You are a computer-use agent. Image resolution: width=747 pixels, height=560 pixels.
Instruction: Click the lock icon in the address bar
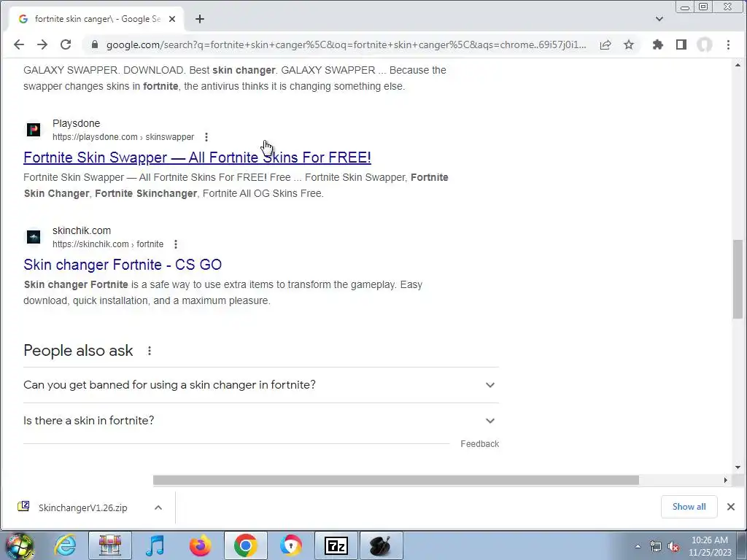coord(94,44)
